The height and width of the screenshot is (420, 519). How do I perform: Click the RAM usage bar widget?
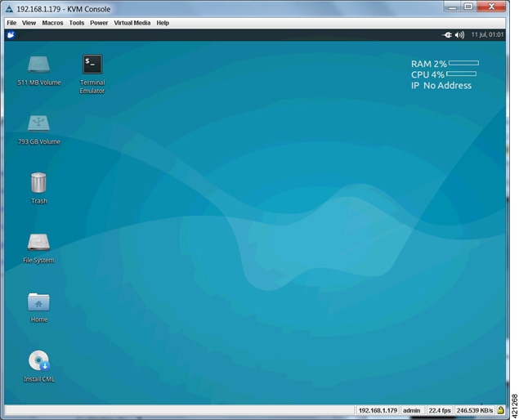[x=463, y=63]
